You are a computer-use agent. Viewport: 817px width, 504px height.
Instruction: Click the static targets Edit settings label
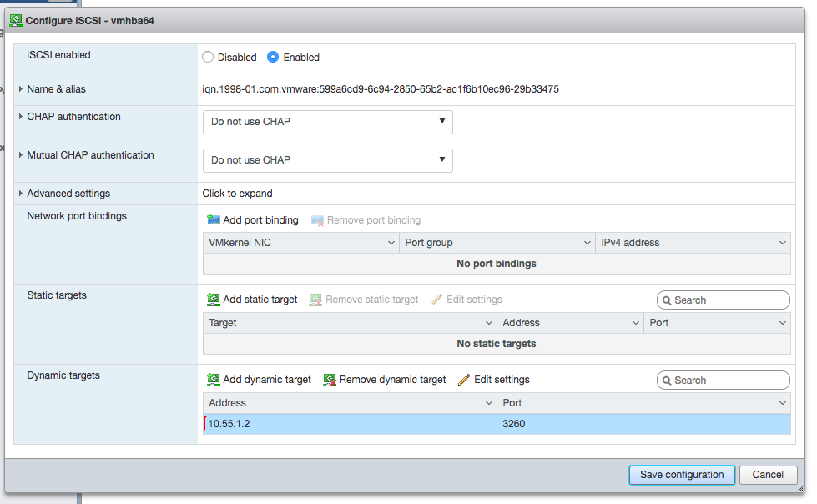[x=474, y=300]
